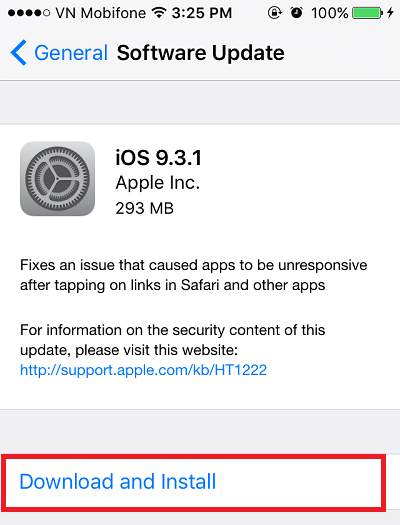The height and width of the screenshot is (525, 400).
Task: Tap the rotation lock icon in status bar
Action: pos(274,13)
